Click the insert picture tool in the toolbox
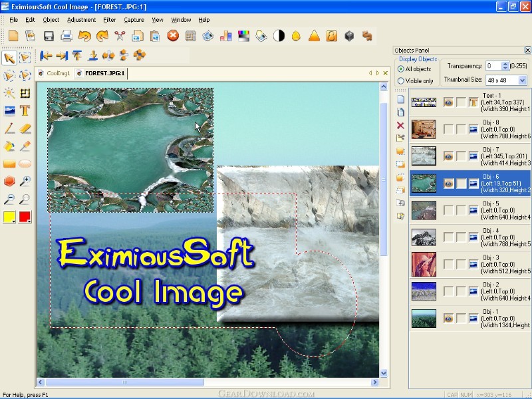This screenshot has width=532, height=399. tap(9, 110)
